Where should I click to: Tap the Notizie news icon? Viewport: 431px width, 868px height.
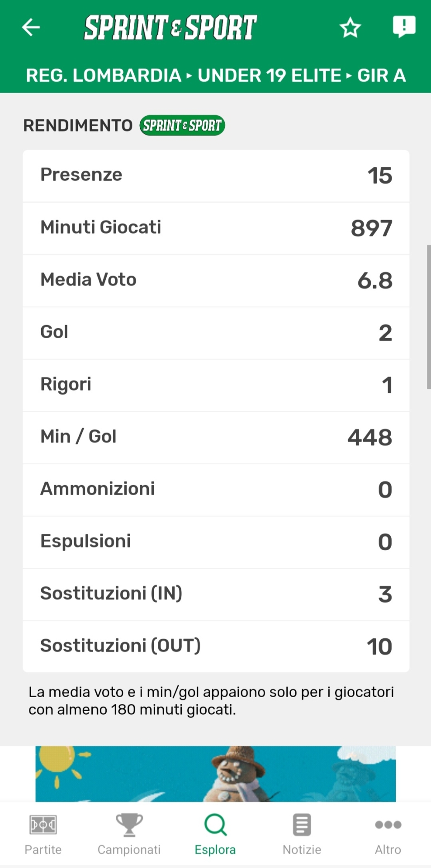302,825
